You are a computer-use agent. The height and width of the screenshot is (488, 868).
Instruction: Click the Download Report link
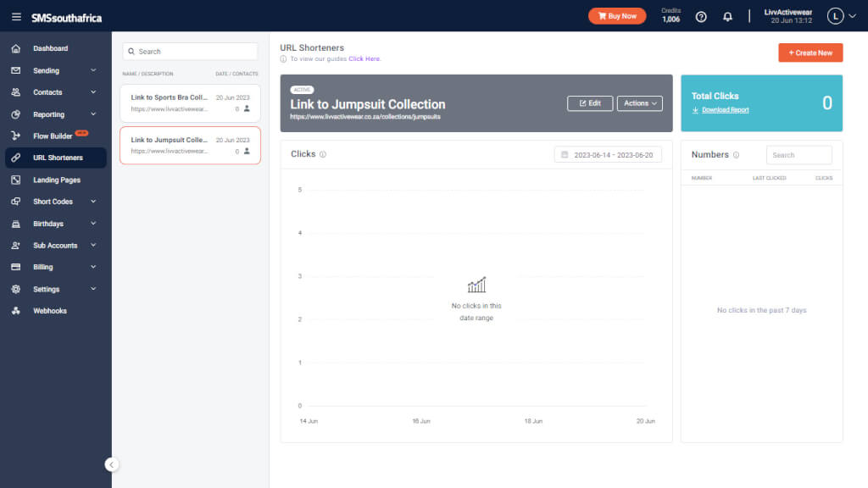tap(725, 110)
